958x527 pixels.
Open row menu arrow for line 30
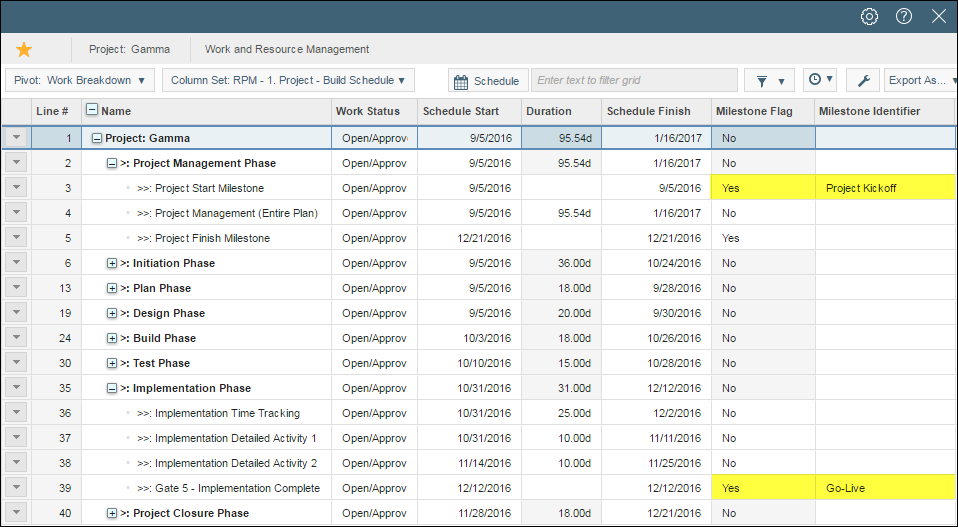[x=16, y=363]
